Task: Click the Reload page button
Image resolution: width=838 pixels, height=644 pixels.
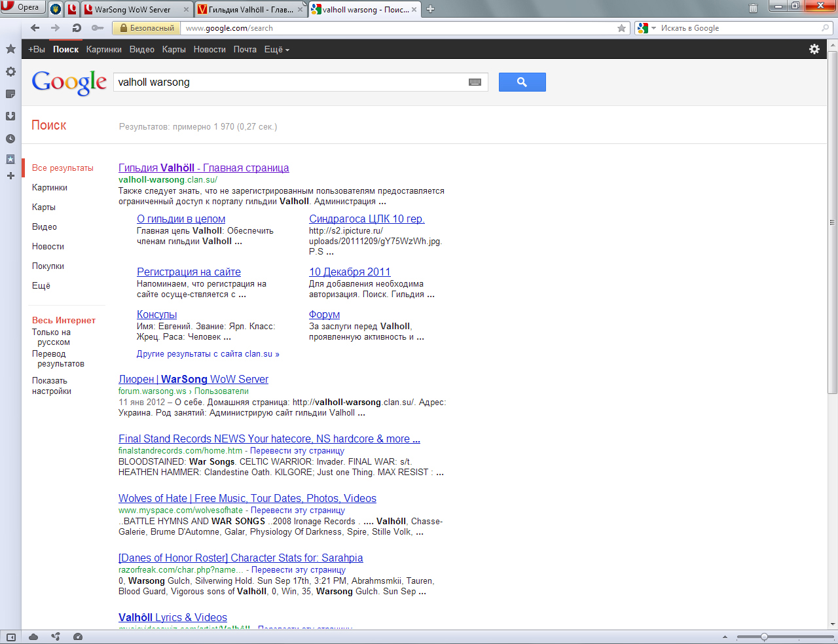Action: coord(77,28)
